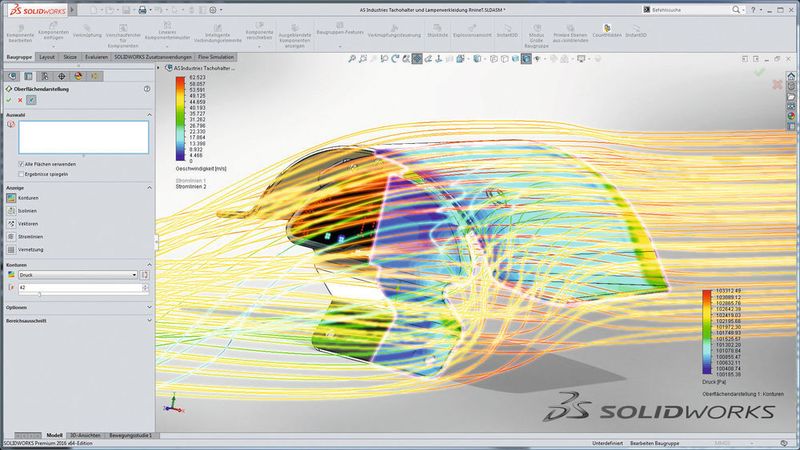Open the Bewegungsstudie 1 bottom tab

click(130, 435)
